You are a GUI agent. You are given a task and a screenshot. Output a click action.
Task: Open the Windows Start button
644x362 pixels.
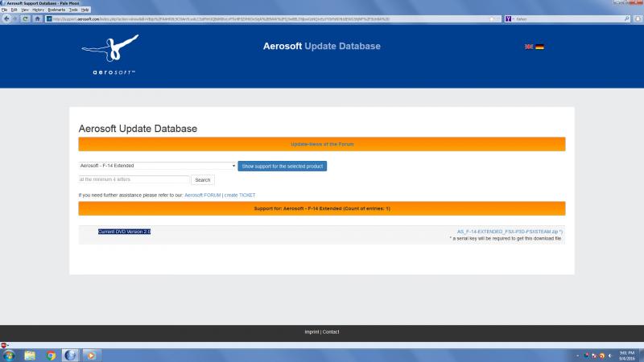coord(9,356)
